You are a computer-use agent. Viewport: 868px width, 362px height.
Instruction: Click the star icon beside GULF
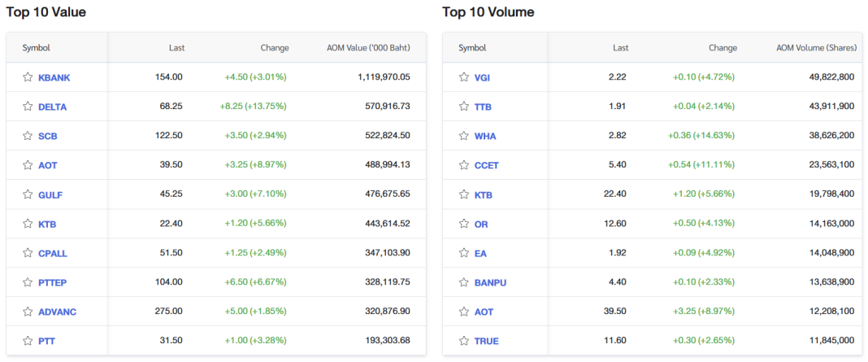[x=28, y=194]
